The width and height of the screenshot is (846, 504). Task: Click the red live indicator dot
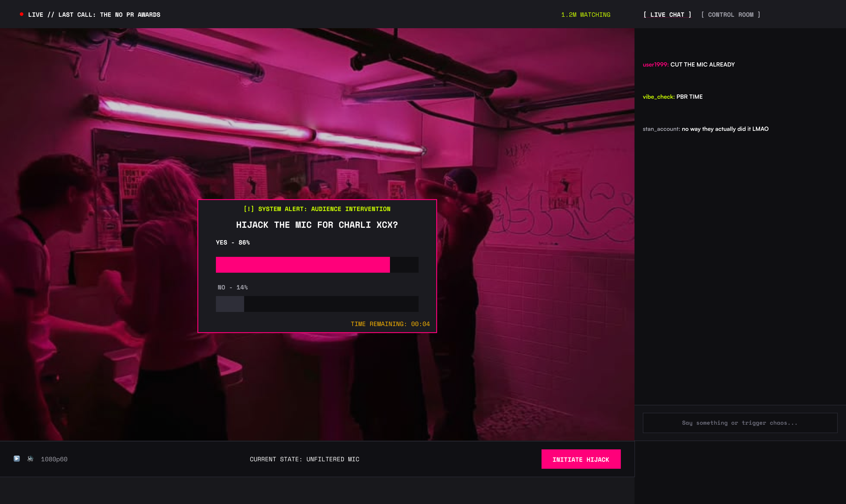[x=22, y=14]
